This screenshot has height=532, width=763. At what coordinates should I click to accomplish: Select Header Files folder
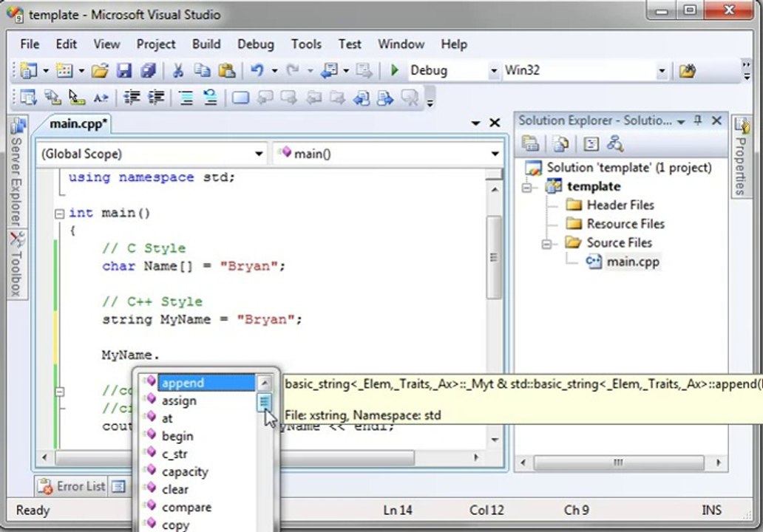click(620, 205)
